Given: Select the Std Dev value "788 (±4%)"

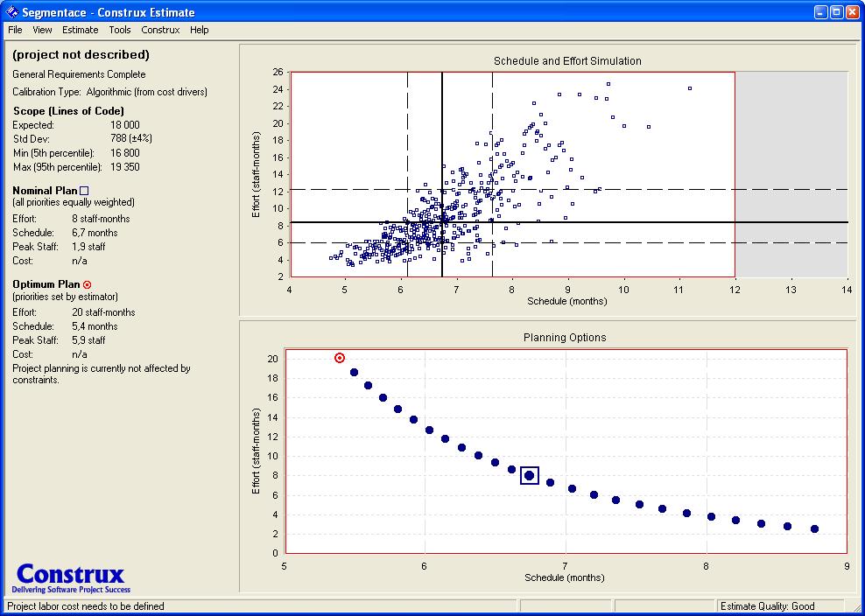Looking at the screenshot, I should (131, 139).
